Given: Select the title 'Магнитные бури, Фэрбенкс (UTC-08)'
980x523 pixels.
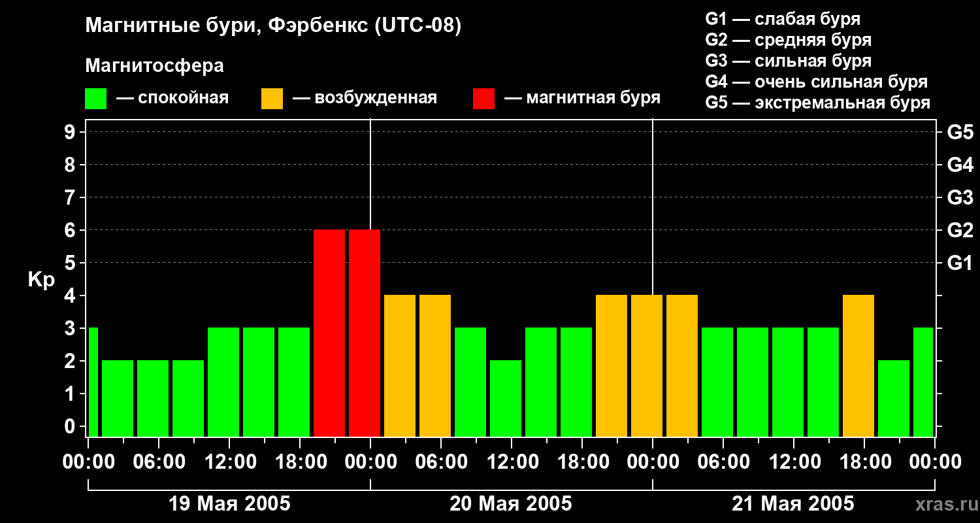Looking at the screenshot, I should point(273,26).
